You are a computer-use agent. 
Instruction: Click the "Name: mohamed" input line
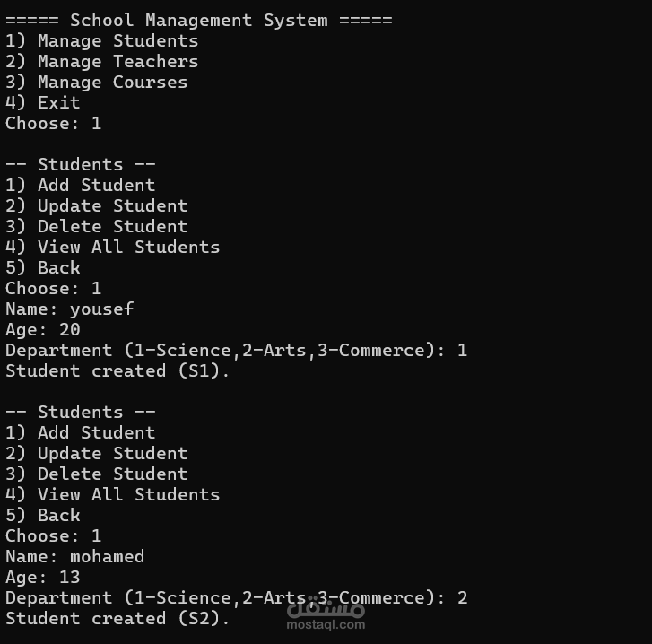74,556
